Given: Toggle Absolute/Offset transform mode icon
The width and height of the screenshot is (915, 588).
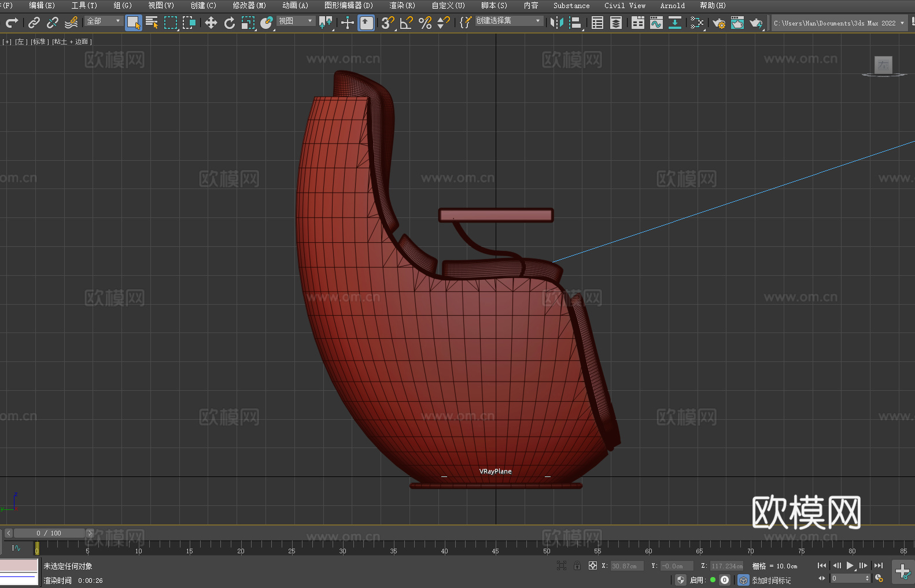Looking at the screenshot, I should [x=593, y=565].
